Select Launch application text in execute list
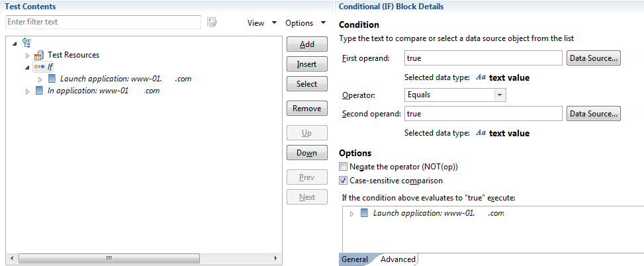This screenshot has height=266, width=644. [x=438, y=213]
